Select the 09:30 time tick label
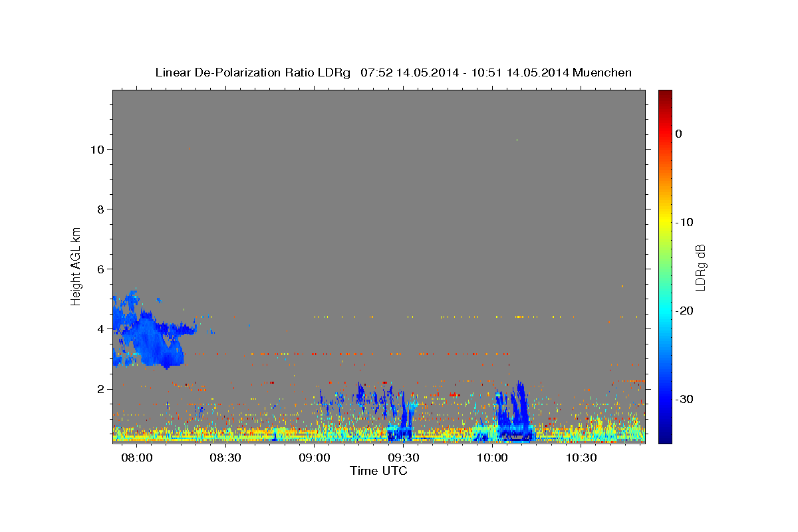Viewport: 798px width, 532px height. tap(403, 458)
